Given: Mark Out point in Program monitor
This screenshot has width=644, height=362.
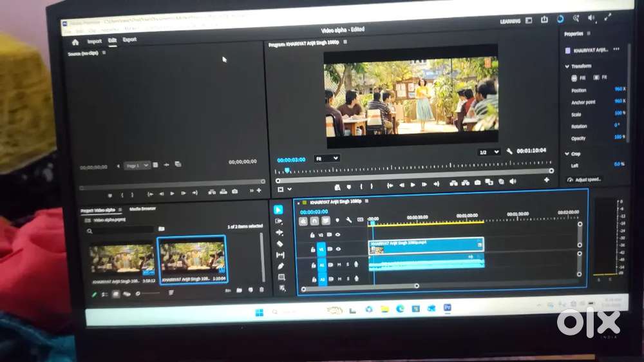Looking at the screenshot, I should [372, 186].
